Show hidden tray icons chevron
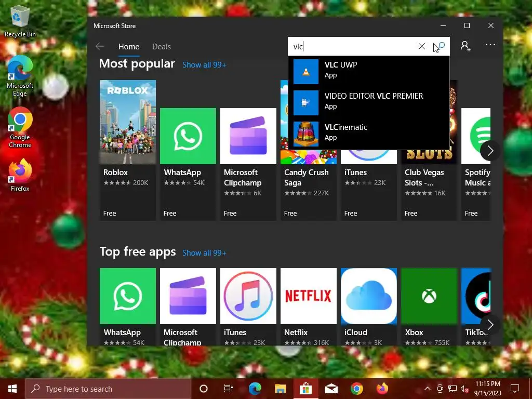 (x=428, y=389)
